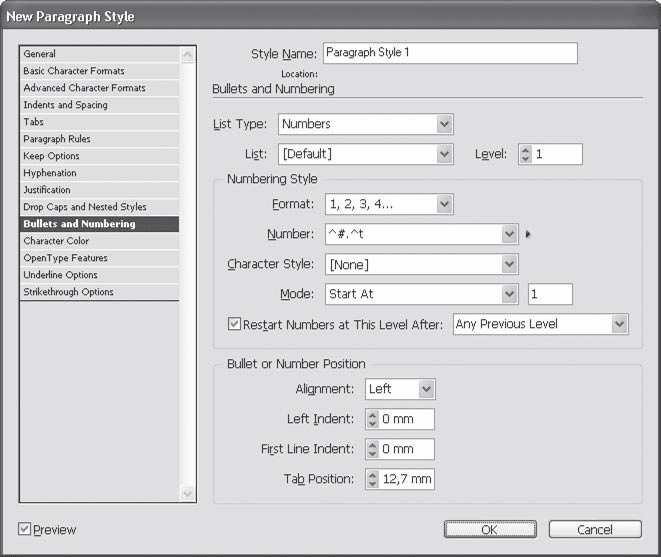
Task: Expand the Alignment dropdown
Action: click(426, 389)
